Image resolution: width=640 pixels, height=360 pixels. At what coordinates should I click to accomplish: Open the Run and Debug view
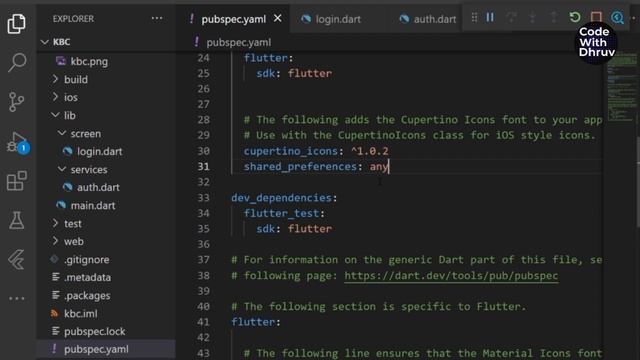pyautogui.click(x=17, y=142)
